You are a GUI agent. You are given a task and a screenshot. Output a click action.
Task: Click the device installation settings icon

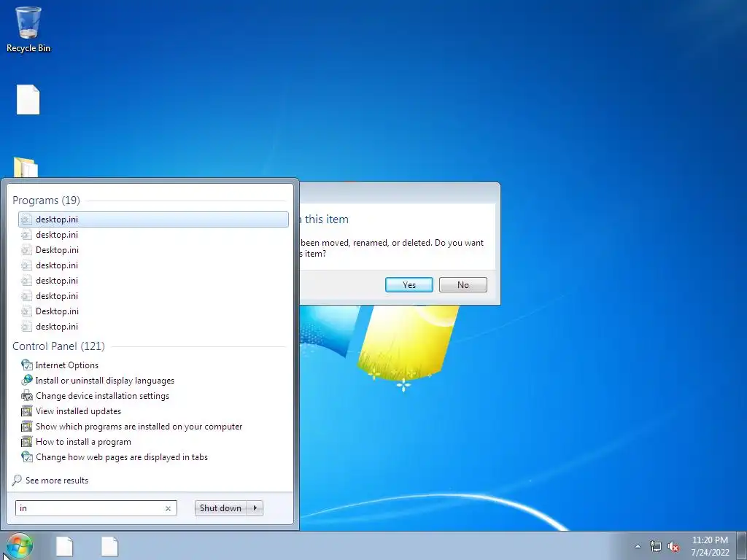pyautogui.click(x=27, y=396)
